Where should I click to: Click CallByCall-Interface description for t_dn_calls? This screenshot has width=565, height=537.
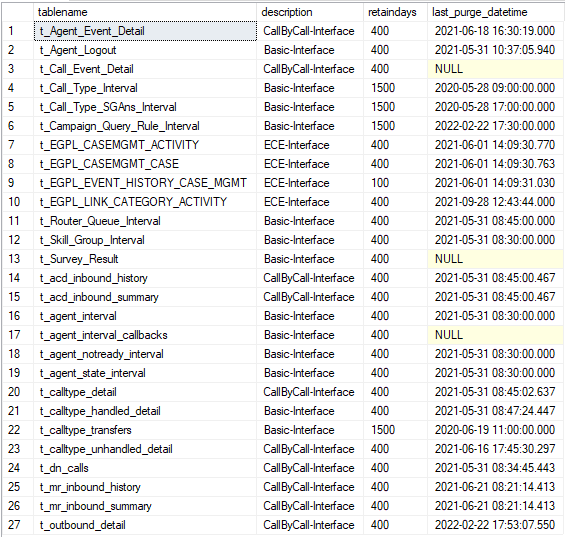point(310,468)
